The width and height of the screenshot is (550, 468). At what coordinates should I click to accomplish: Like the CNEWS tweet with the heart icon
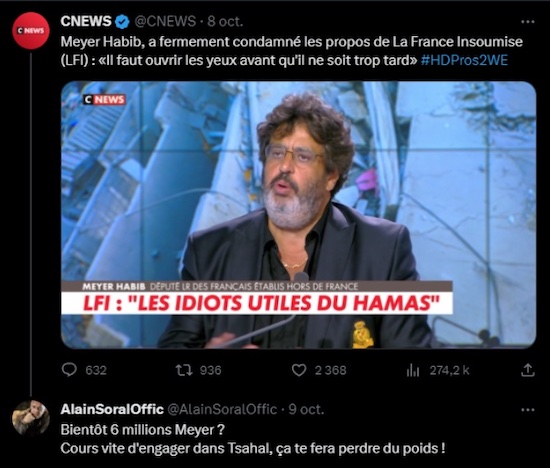coord(299,370)
